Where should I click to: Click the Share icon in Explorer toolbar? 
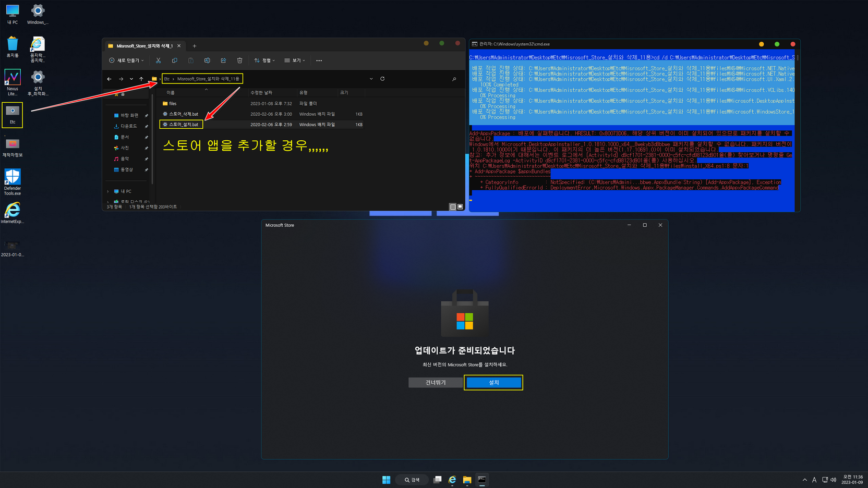pyautogui.click(x=223, y=60)
